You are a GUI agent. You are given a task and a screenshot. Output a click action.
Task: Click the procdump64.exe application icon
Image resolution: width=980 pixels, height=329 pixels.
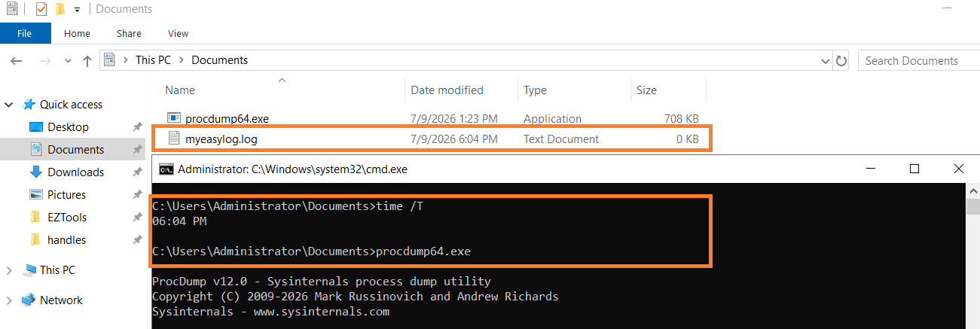click(174, 118)
